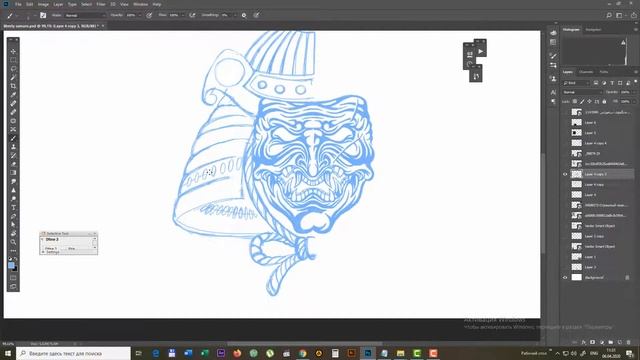Viewport: 640px width, 360px height.
Task: Change the screen mode
Action: [13, 287]
